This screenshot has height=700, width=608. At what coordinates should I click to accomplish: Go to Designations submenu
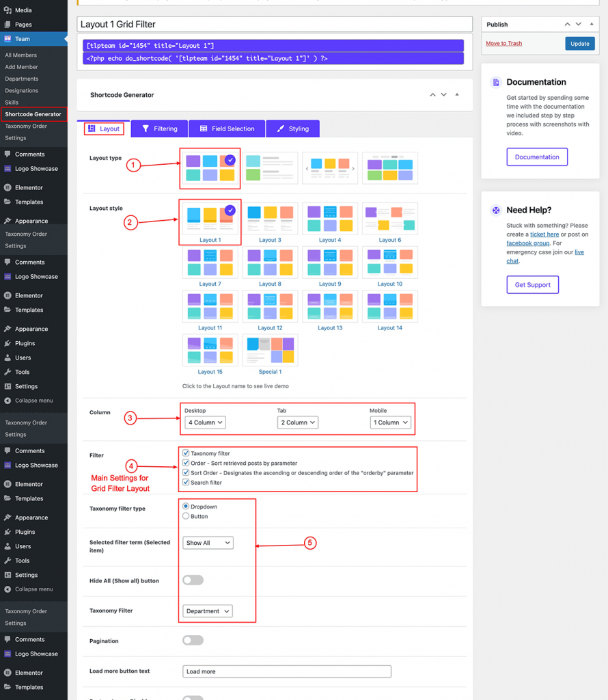click(22, 91)
